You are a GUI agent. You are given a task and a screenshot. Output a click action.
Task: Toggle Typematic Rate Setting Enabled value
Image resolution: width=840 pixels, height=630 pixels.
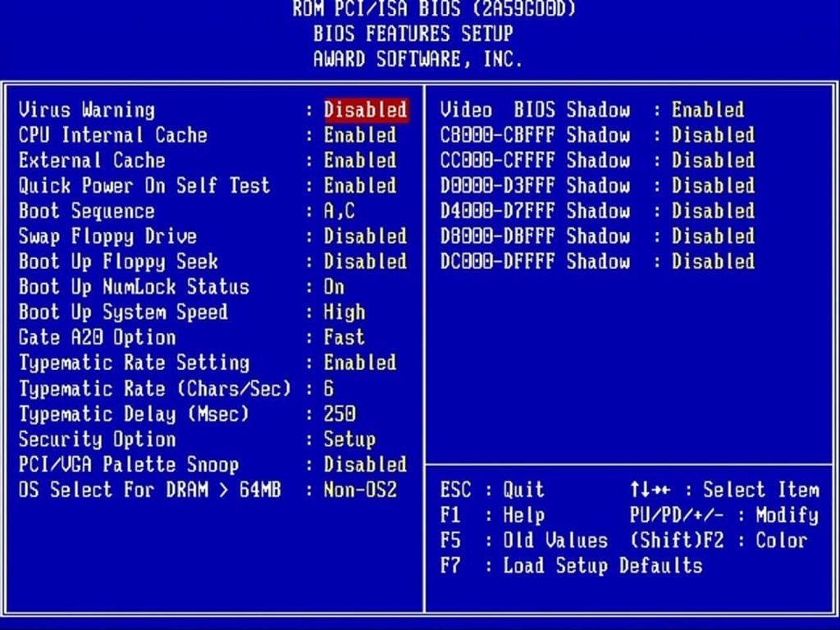(x=361, y=363)
